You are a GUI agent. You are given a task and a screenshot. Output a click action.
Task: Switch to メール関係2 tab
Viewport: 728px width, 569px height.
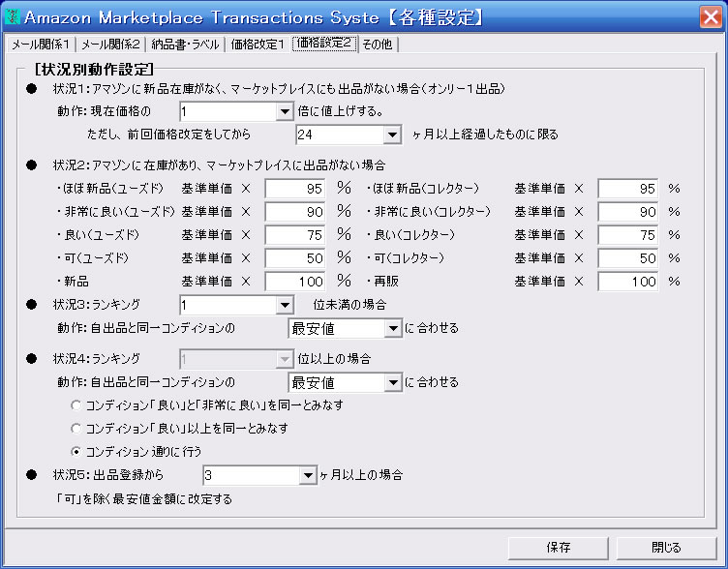(x=110, y=45)
